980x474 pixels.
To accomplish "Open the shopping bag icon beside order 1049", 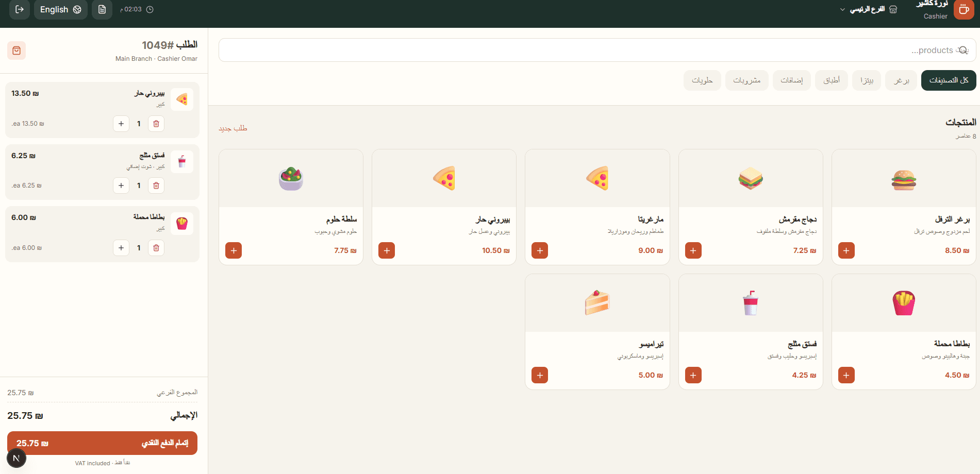I will [16, 50].
